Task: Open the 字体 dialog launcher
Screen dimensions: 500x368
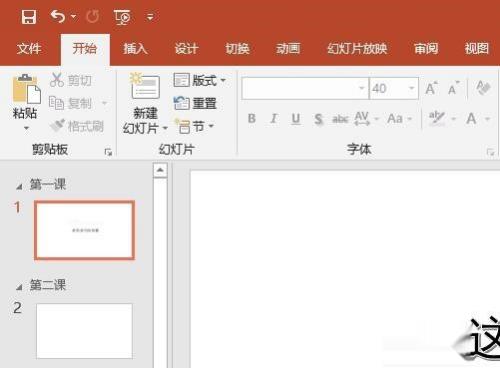Action: pyautogui.click(x=490, y=152)
